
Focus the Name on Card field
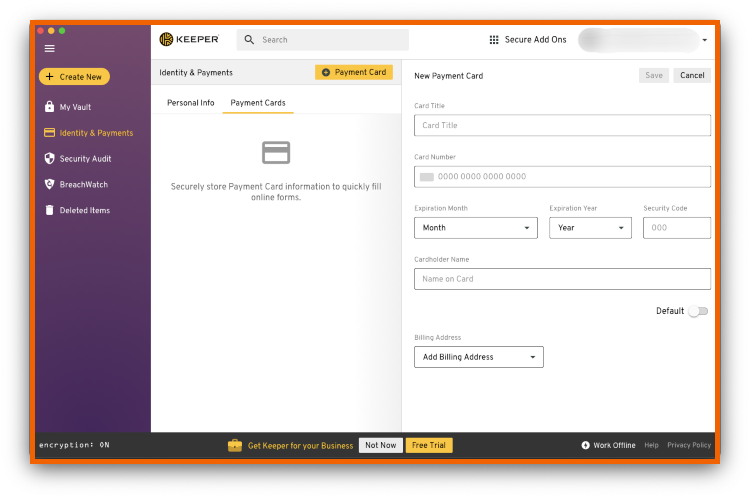pyautogui.click(x=562, y=279)
